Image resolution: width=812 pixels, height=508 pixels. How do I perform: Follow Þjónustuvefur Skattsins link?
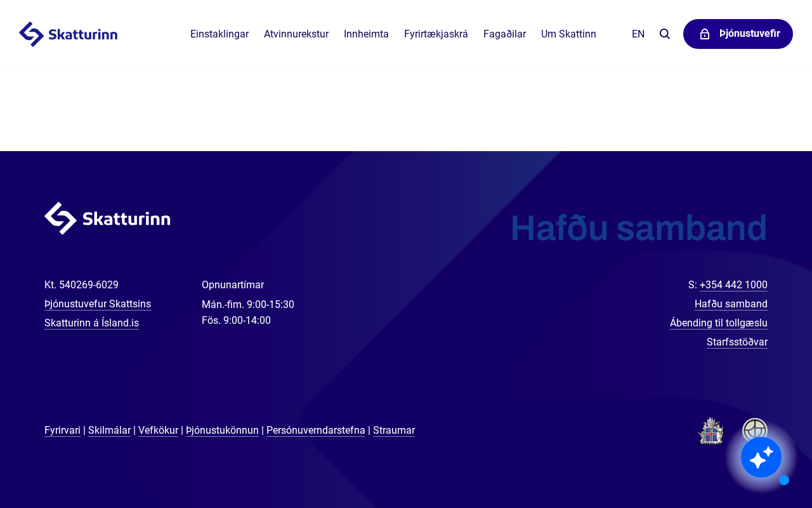98,304
